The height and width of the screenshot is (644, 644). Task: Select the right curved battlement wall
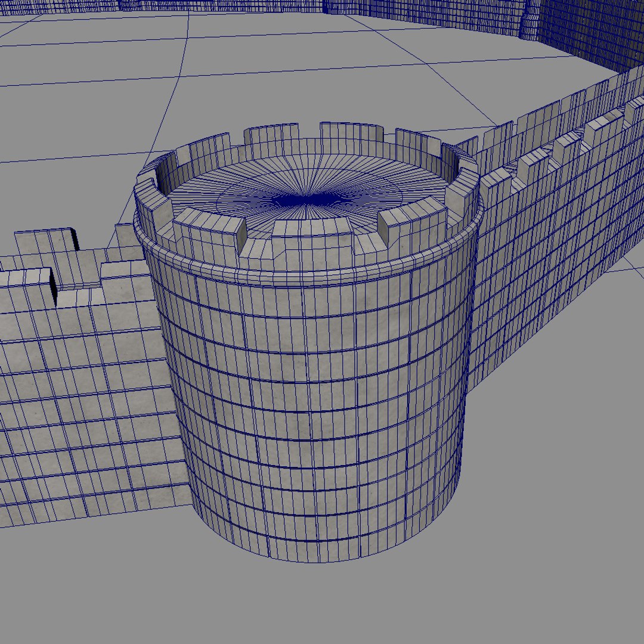coord(555,230)
